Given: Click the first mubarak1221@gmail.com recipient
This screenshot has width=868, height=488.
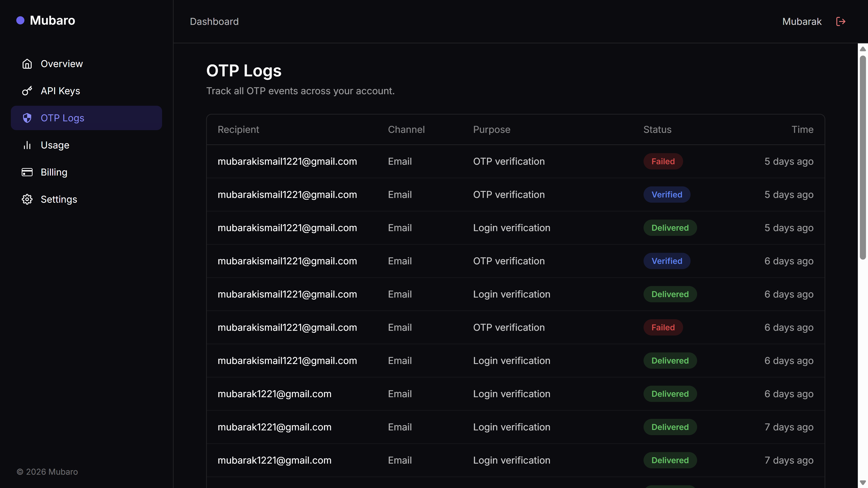Looking at the screenshot, I should point(274,394).
